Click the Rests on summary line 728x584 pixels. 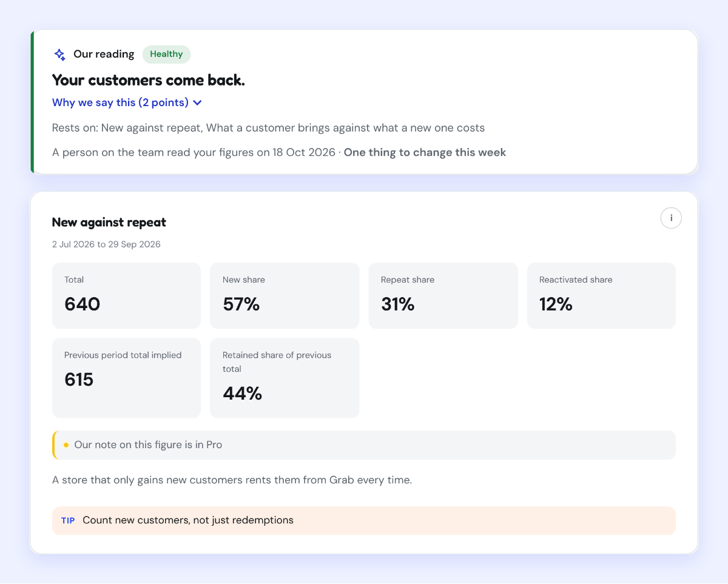pos(268,128)
